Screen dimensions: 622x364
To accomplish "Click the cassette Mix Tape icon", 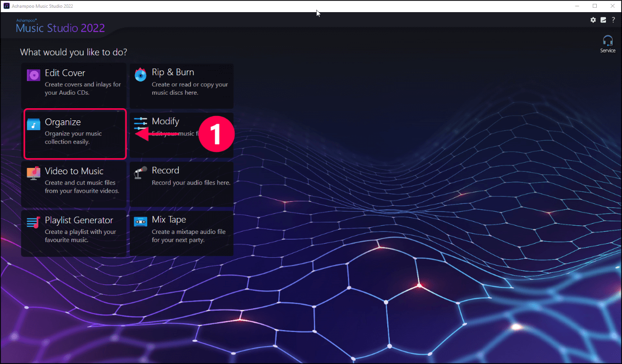I will [x=140, y=222].
